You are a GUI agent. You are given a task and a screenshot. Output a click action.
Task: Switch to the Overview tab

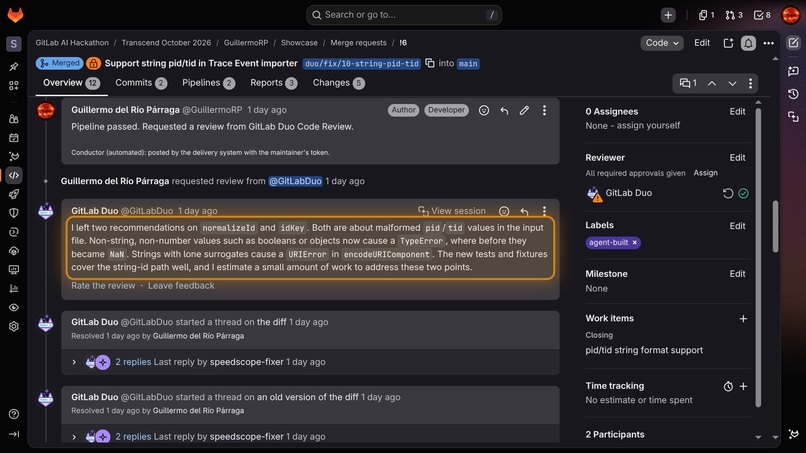tap(71, 83)
